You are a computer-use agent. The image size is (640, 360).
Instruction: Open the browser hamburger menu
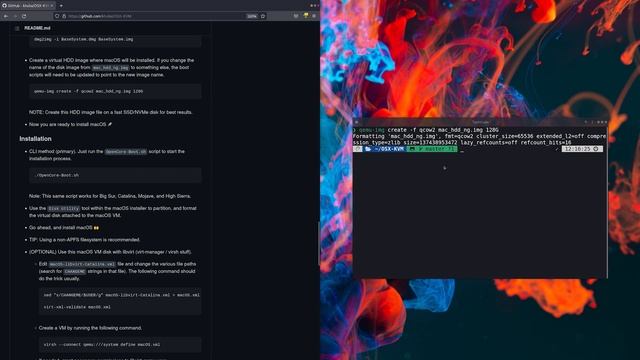click(314, 16)
